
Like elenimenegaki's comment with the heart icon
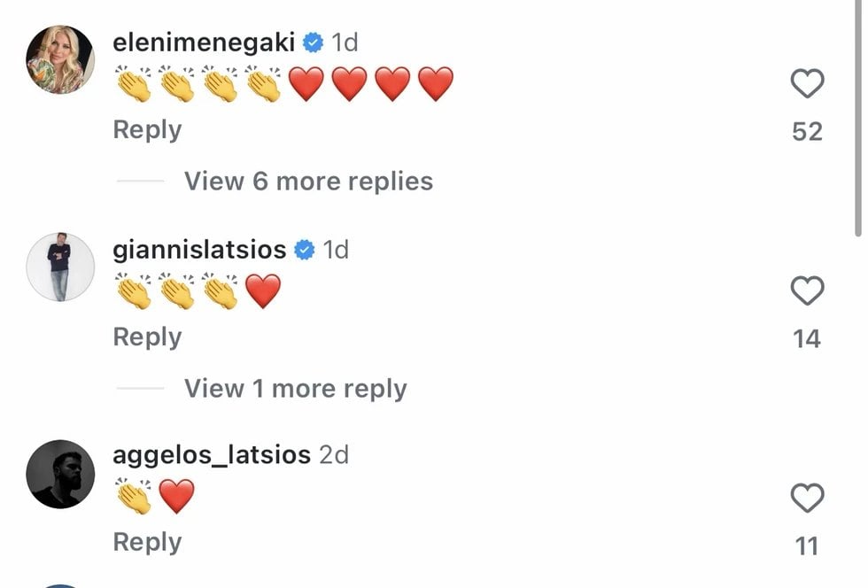coord(807,83)
